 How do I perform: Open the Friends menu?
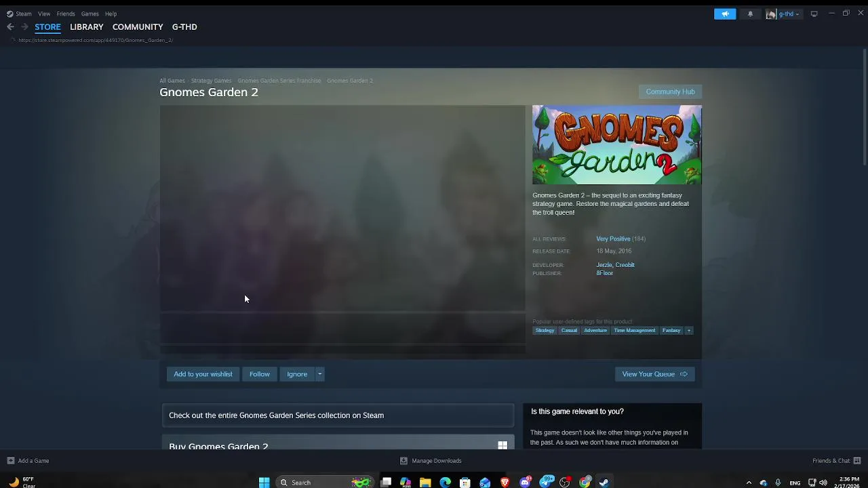tap(66, 14)
